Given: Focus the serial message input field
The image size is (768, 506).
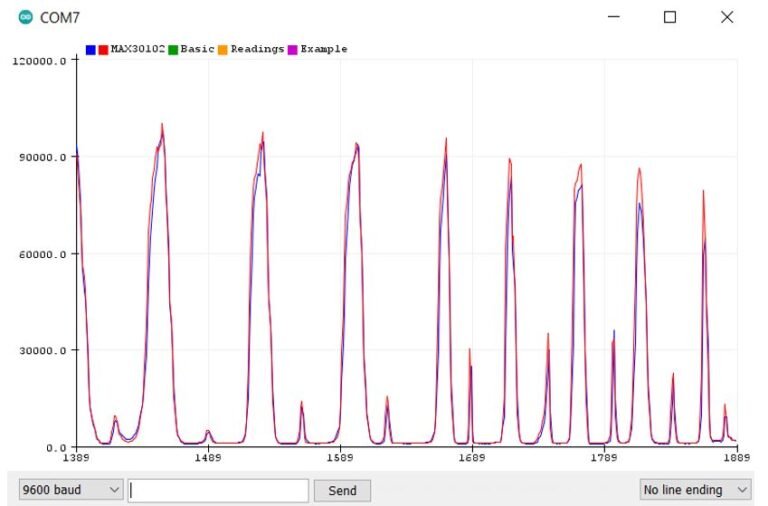Looking at the screenshot, I should pyautogui.click(x=218, y=490).
